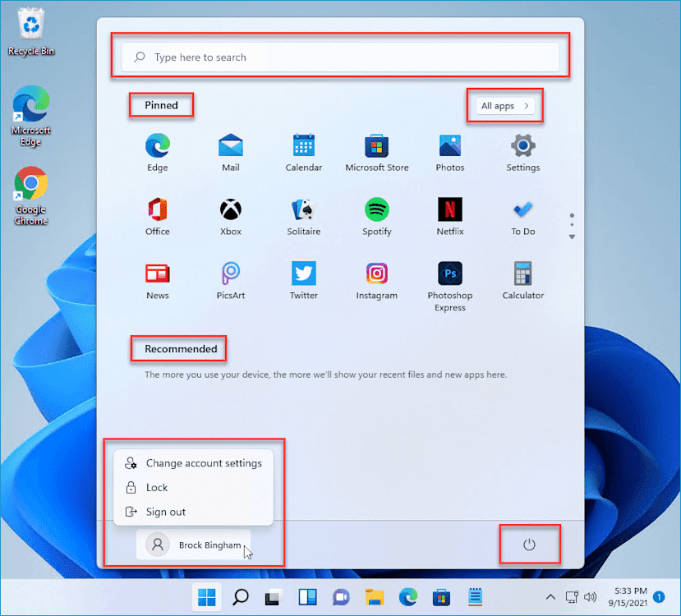Open network status icon in system tray
Image resolution: width=681 pixels, height=616 pixels.
point(572,597)
